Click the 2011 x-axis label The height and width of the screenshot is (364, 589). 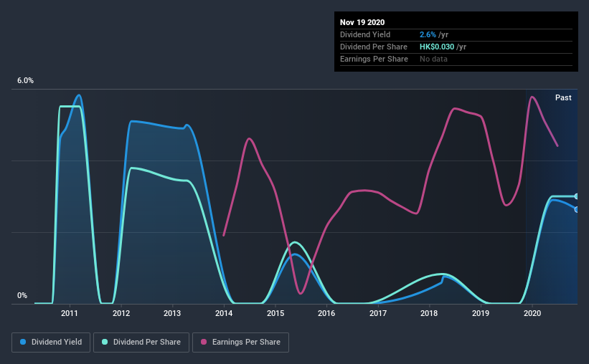(70, 313)
